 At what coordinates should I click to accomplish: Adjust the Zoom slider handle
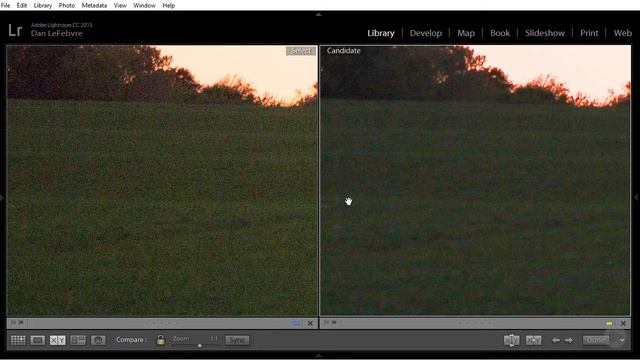point(200,345)
